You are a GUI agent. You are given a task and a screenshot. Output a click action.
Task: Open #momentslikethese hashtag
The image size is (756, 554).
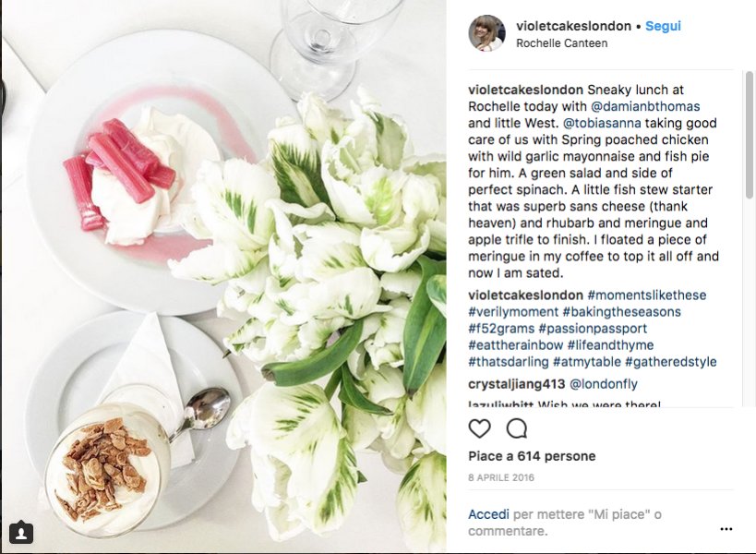coord(646,295)
